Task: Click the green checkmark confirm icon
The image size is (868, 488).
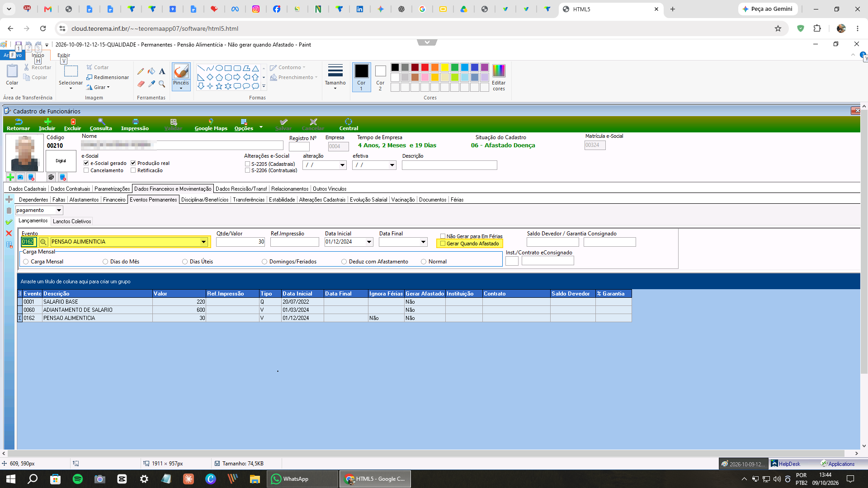Action: 9,222
